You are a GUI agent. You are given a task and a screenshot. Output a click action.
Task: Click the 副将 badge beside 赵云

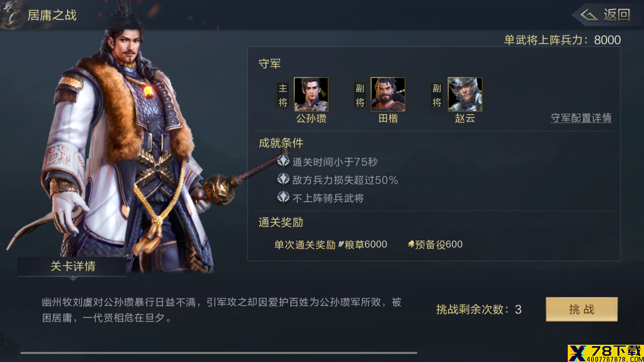point(437,95)
